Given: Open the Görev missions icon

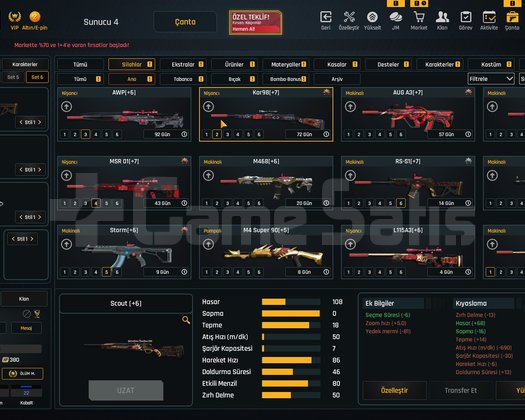Looking at the screenshot, I should pyautogui.click(x=466, y=17).
